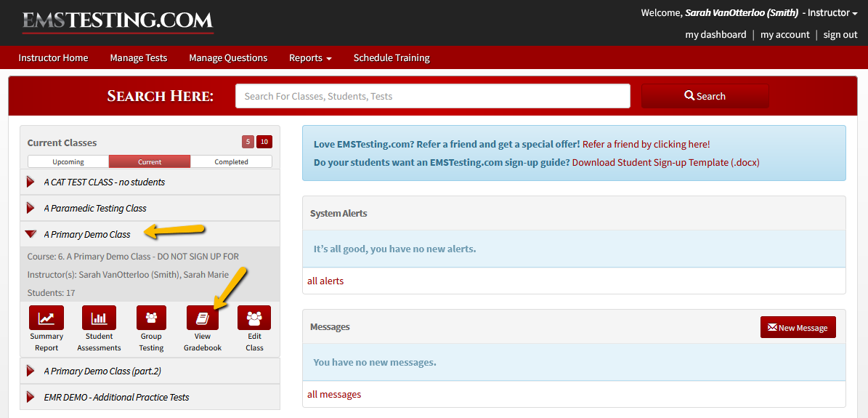Open the Group Testing icon
The width and height of the screenshot is (868, 418).
pyautogui.click(x=151, y=318)
